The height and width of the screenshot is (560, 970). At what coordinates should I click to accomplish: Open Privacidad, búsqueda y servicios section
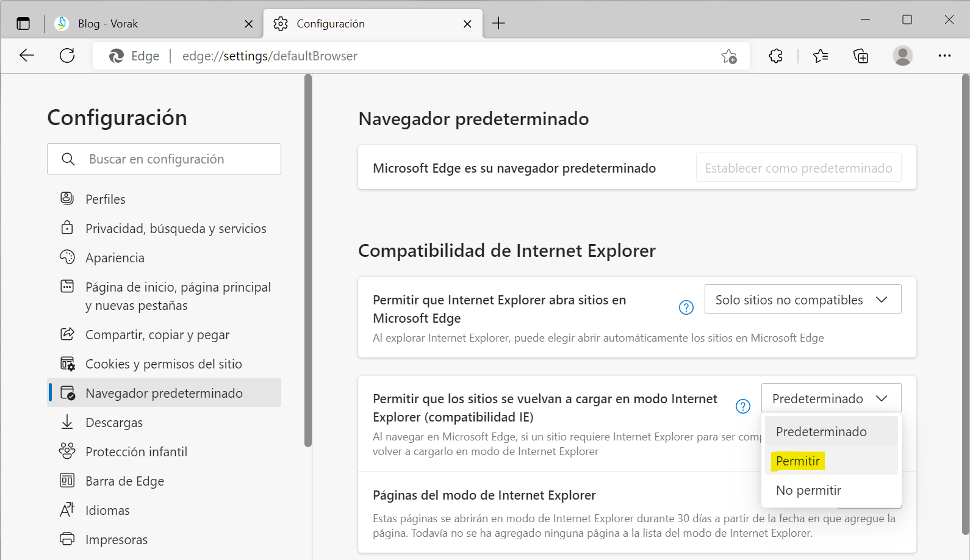pos(164,228)
